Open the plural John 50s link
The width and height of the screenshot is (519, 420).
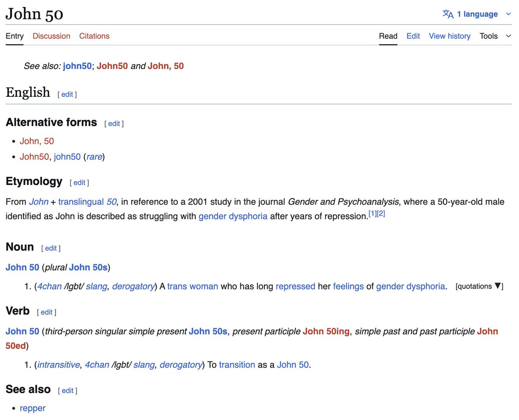[88, 267]
